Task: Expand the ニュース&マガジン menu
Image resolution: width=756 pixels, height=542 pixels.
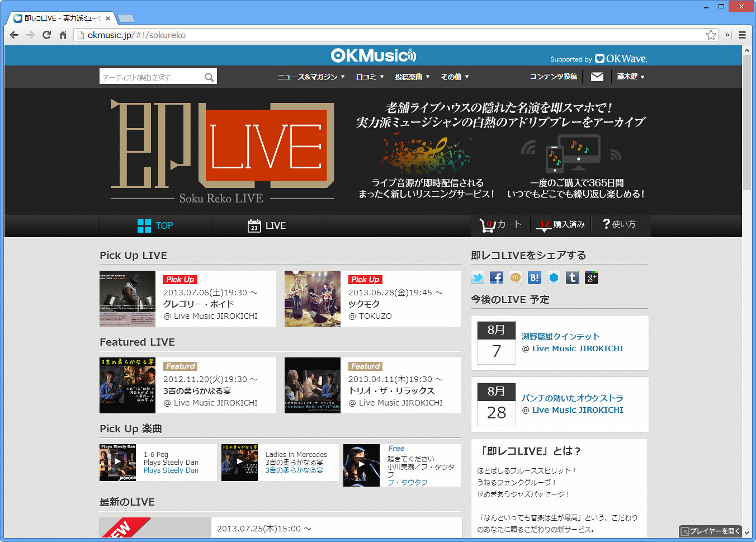Action: pyautogui.click(x=311, y=77)
